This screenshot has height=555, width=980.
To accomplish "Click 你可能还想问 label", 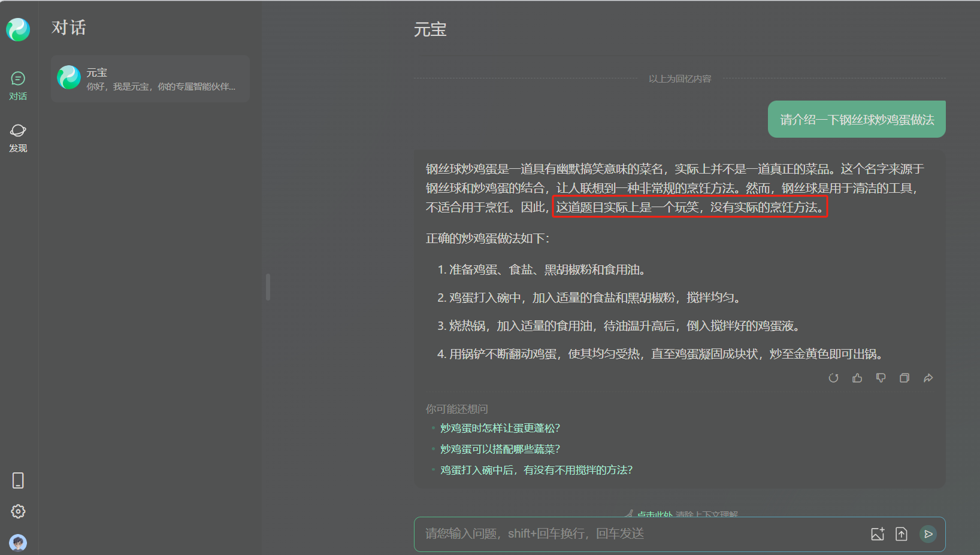I will pos(456,409).
